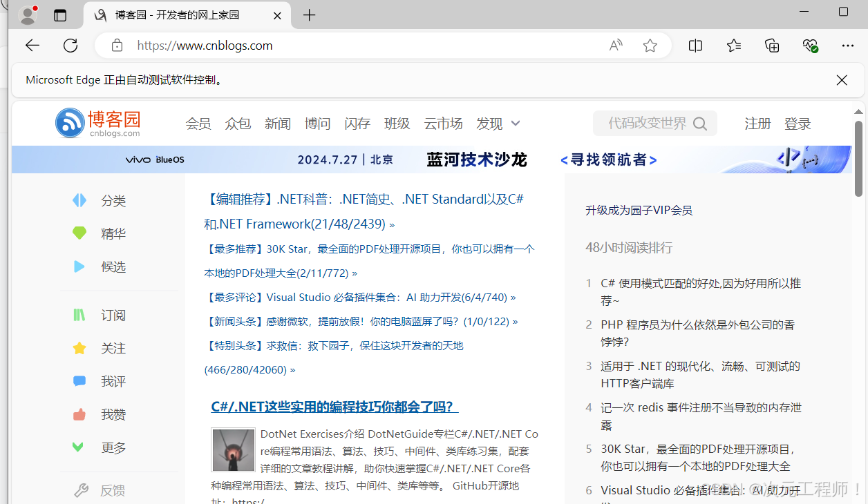Image resolution: width=868 pixels, height=504 pixels.
Task: Click the browser back arrow
Action: click(32, 46)
